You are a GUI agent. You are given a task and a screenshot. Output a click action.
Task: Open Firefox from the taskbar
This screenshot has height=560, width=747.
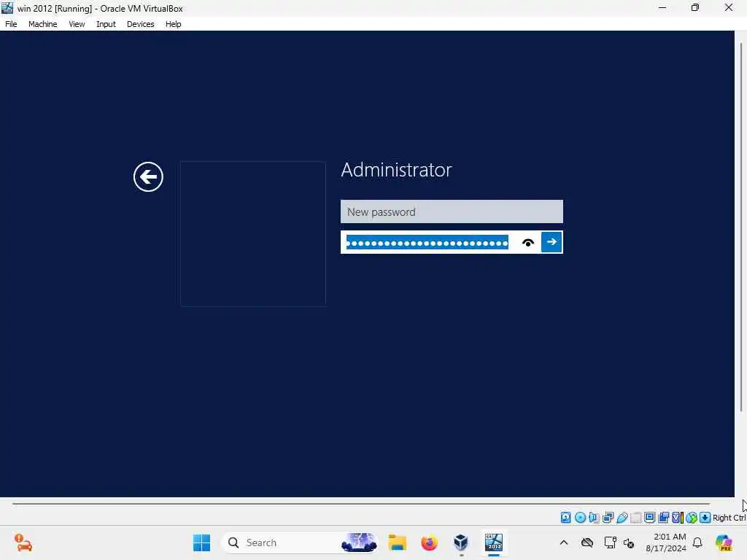pyautogui.click(x=429, y=542)
